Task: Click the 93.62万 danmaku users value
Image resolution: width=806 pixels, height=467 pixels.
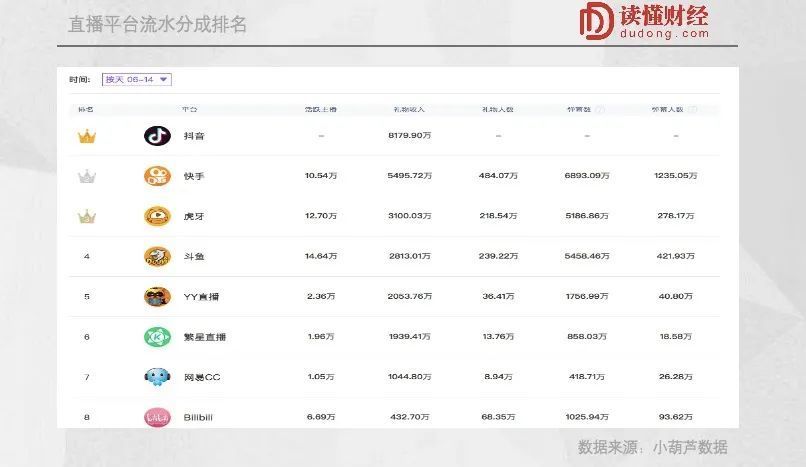Action: (x=675, y=417)
